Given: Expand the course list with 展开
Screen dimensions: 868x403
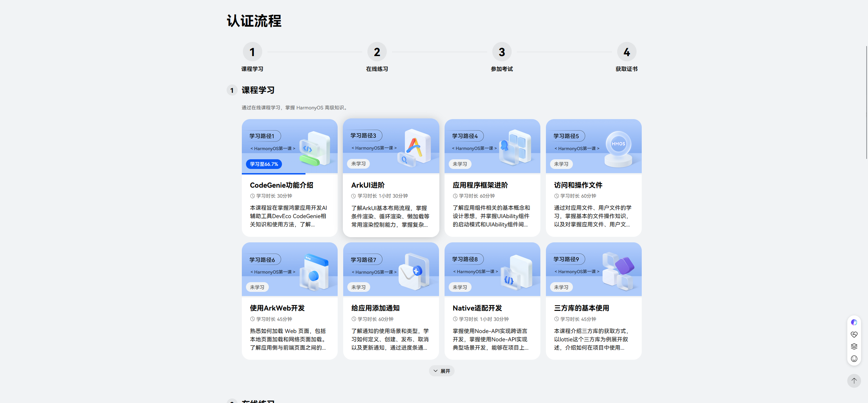Looking at the screenshot, I should click(x=442, y=371).
